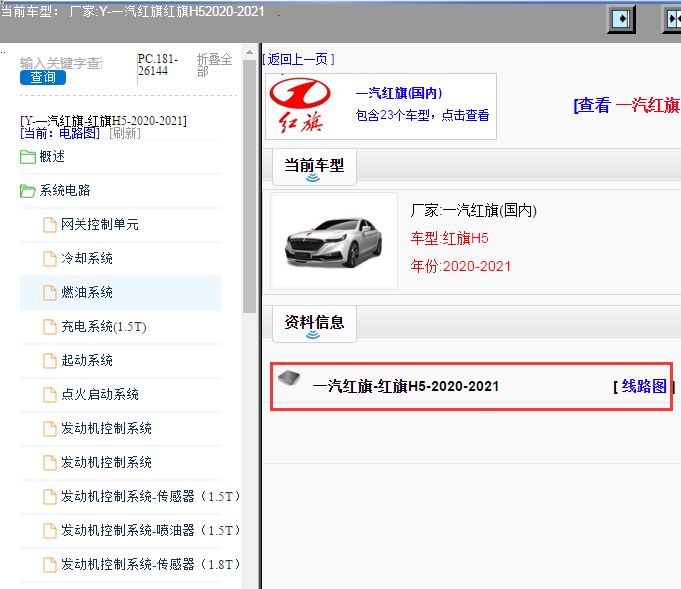Open 充电系统(1.5T) tree item
The width and height of the screenshot is (681, 589).
click(x=103, y=326)
